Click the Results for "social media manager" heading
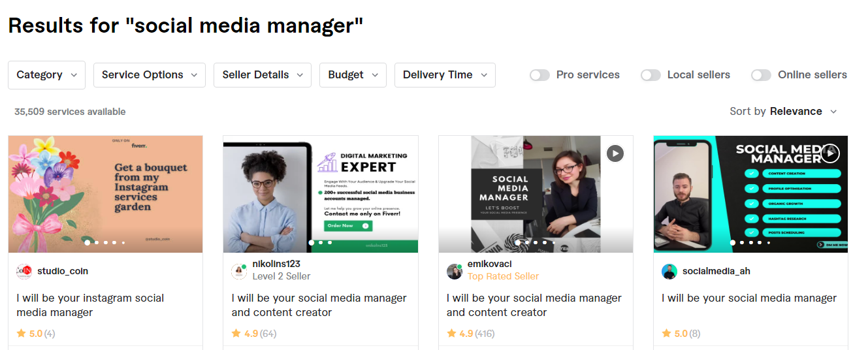 [185, 25]
